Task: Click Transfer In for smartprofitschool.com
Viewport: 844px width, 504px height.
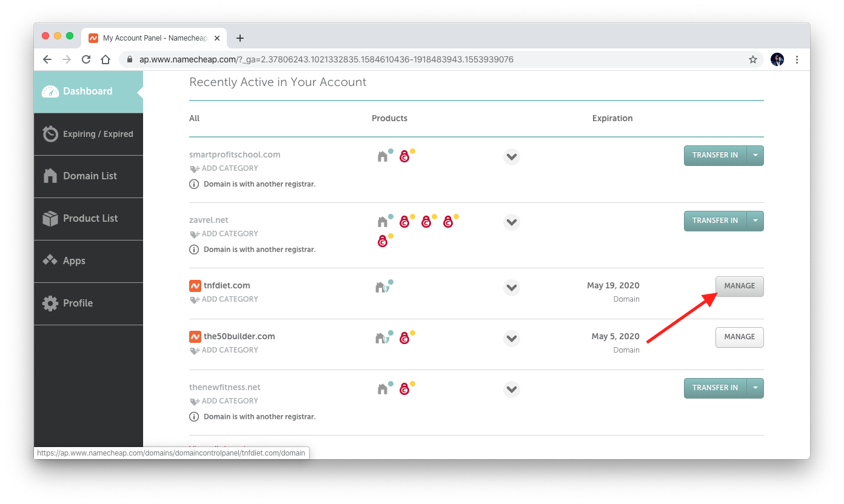Action: point(715,155)
